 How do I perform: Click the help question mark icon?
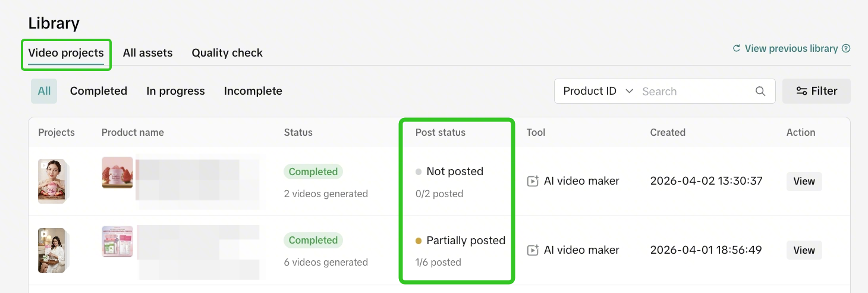click(846, 49)
